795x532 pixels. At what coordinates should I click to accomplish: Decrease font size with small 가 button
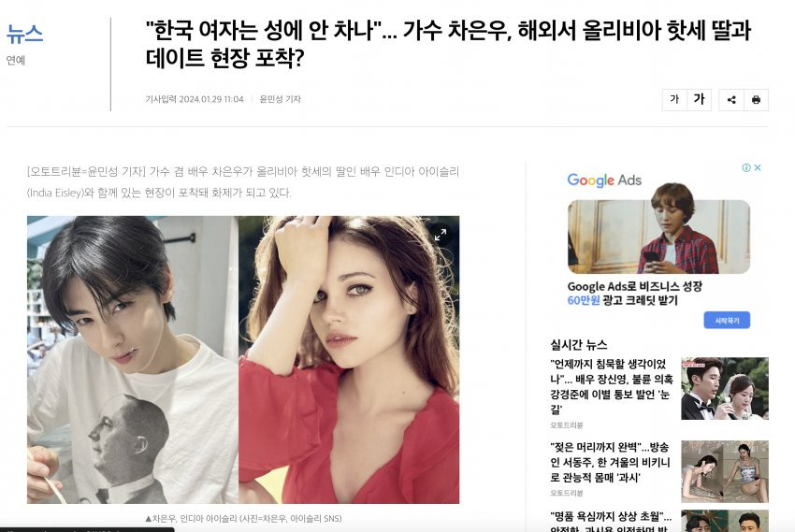click(x=674, y=100)
